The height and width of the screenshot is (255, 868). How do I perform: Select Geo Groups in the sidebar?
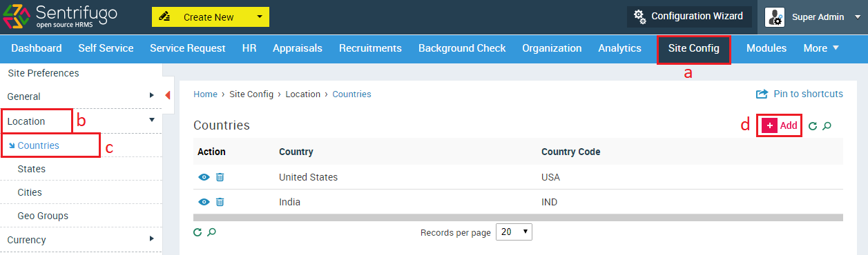point(43,216)
